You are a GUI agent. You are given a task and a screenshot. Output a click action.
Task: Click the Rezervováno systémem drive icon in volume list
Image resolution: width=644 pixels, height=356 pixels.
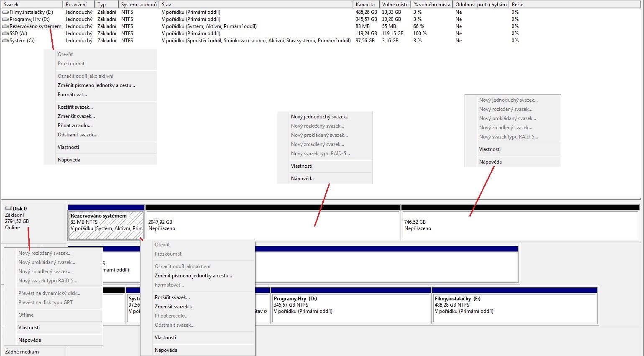coord(5,26)
